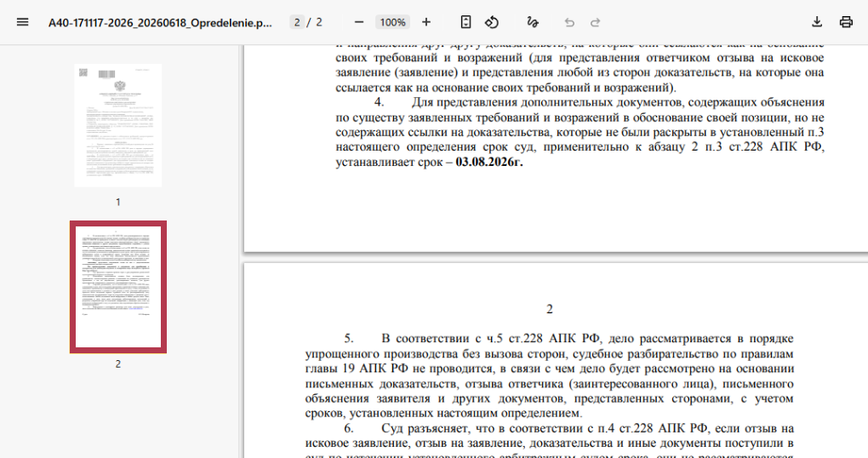The image size is (868, 458).
Task: Click the thumbnail label 1
Action: tap(118, 202)
